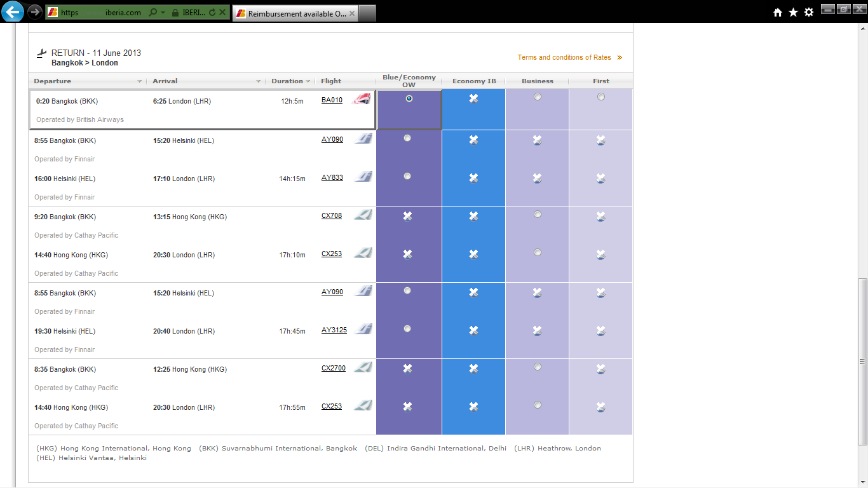Click 'Operated by British Airways' text
868x488 pixels.
[80, 119]
